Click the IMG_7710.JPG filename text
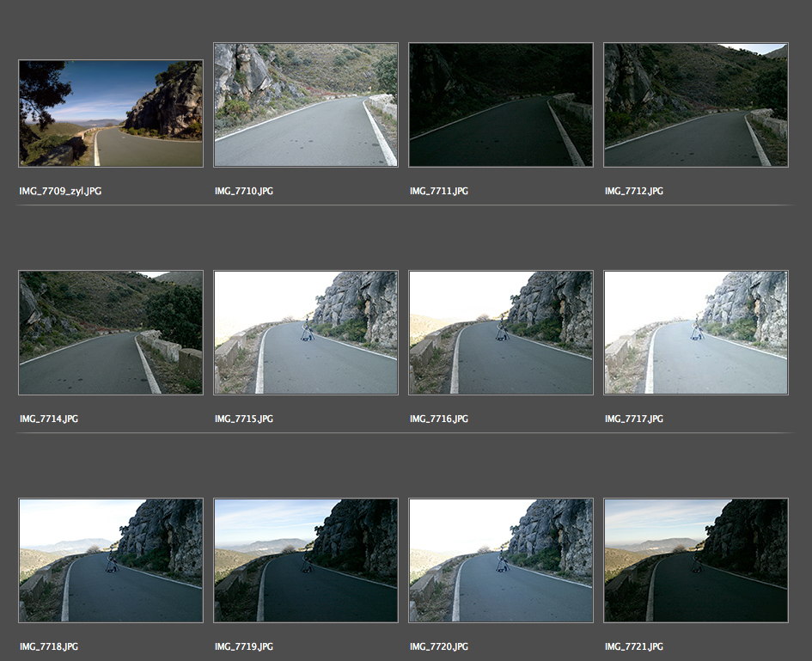 click(244, 191)
